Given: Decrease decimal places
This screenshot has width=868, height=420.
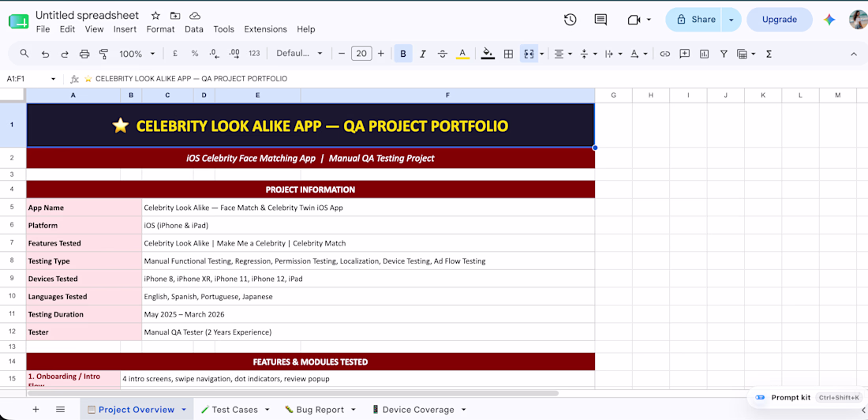Looking at the screenshot, I should 214,54.
